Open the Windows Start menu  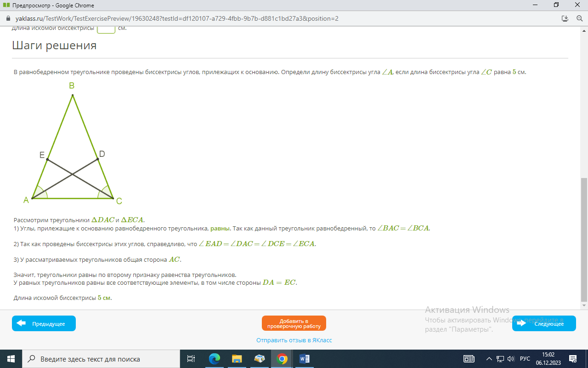click(11, 359)
